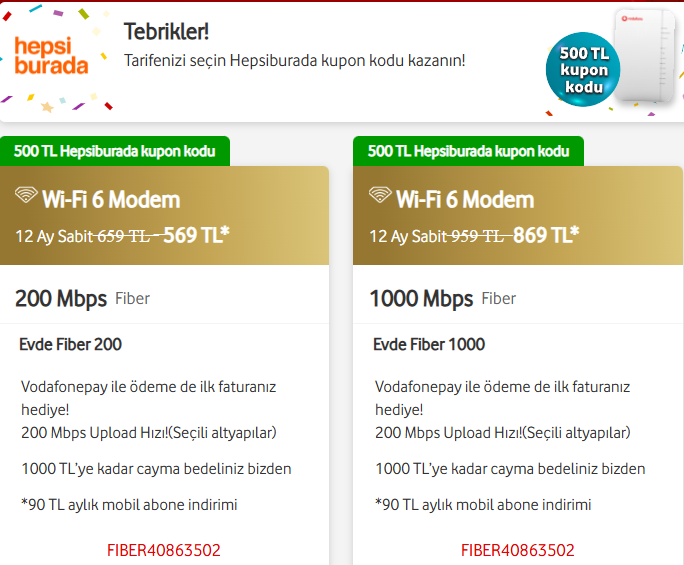The image size is (684, 565).
Task: Click the crossed-out 659 TL price
Action: [x=123, y=237]
